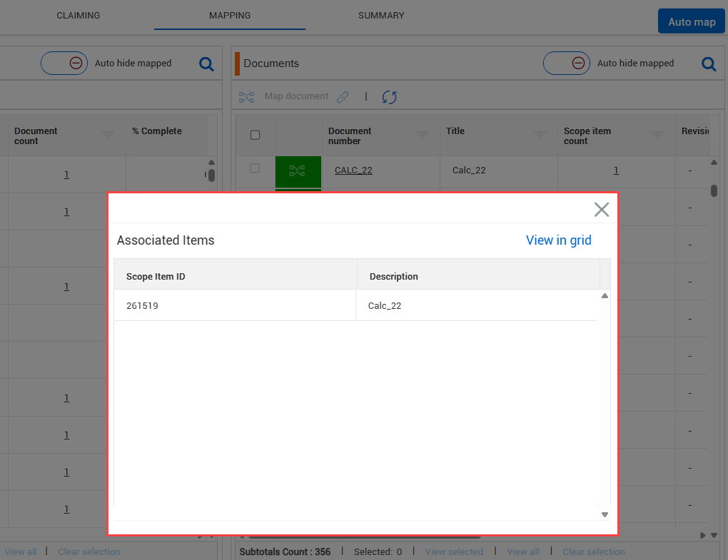Click the search icon in left panel

(206, 64)
